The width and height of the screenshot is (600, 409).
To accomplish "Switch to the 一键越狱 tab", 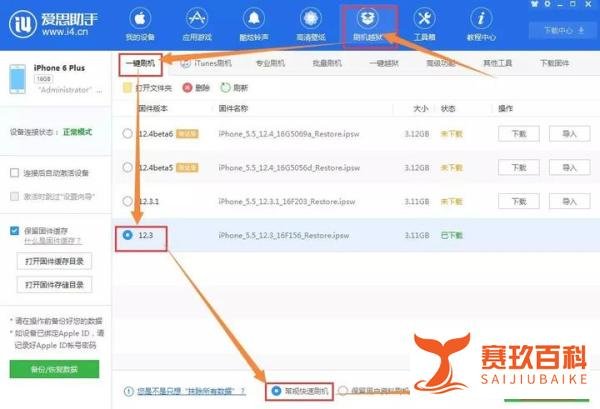I will 384,63.
